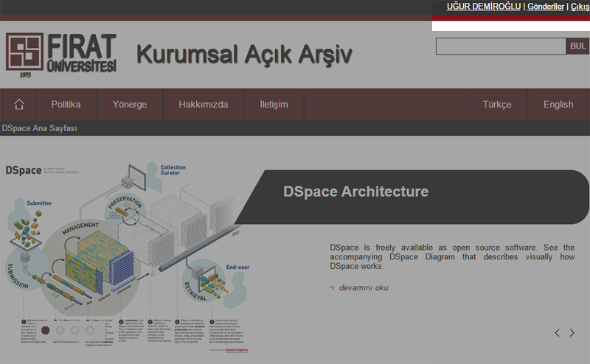Go to next slide arrow
This screenshot has width=590, height=364.
[572, 332]
